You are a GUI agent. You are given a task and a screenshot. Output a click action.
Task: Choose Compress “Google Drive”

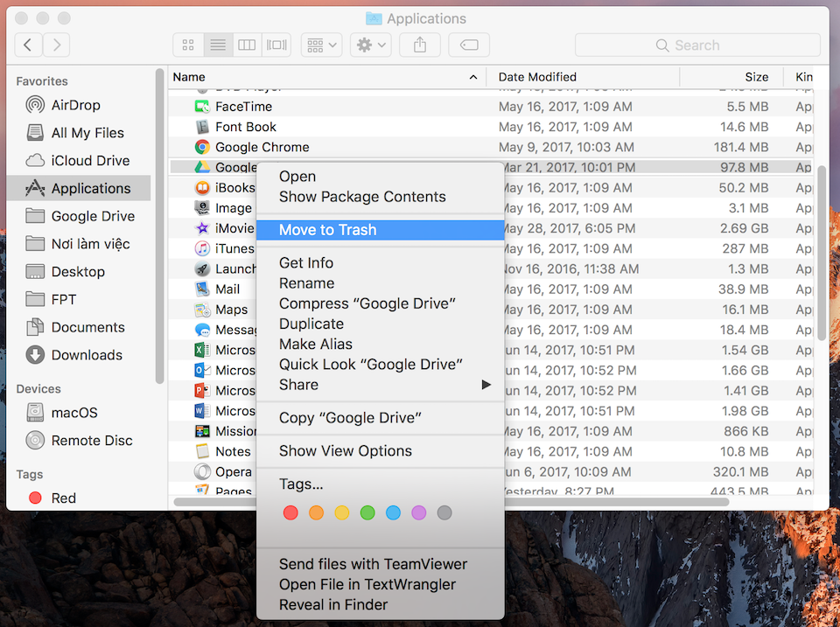381,304
